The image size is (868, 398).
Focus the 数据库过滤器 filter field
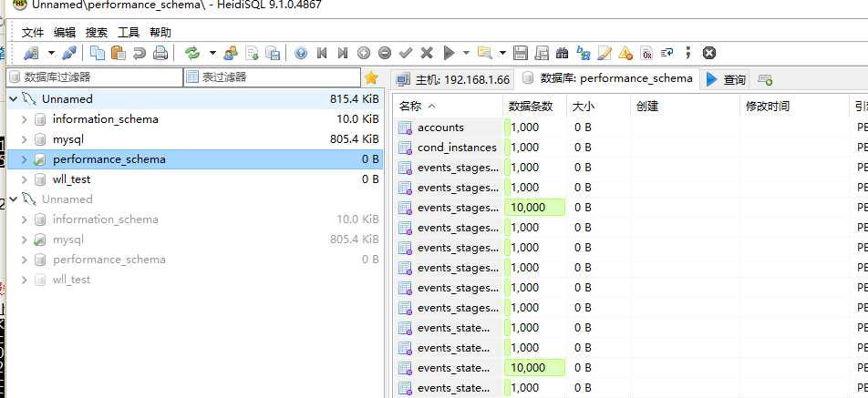(95, 77)
